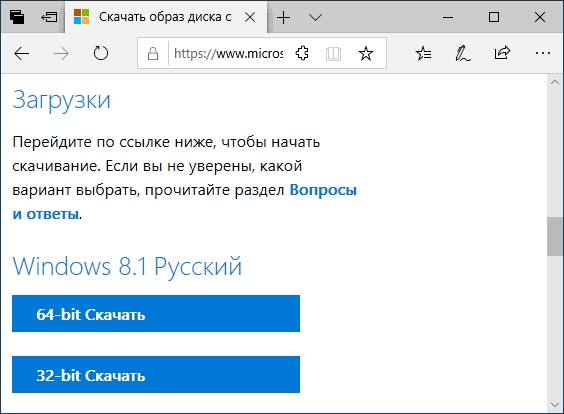Click the Загрузки heading
Viewport: 564px width, 414px height.
tap(62, 100)
